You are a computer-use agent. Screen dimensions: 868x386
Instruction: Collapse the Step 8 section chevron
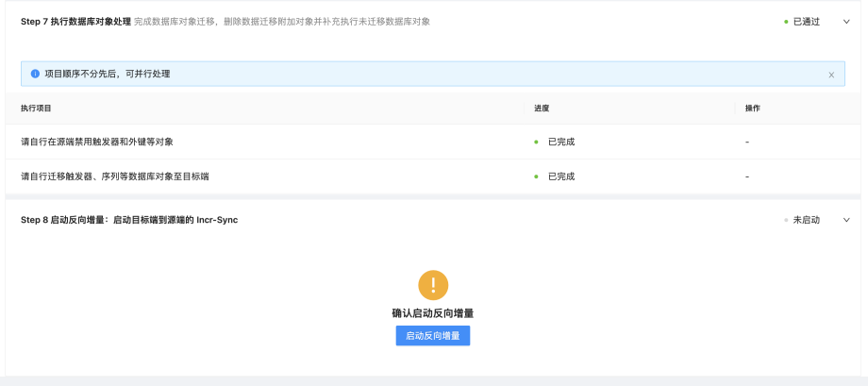click(846, 220)
